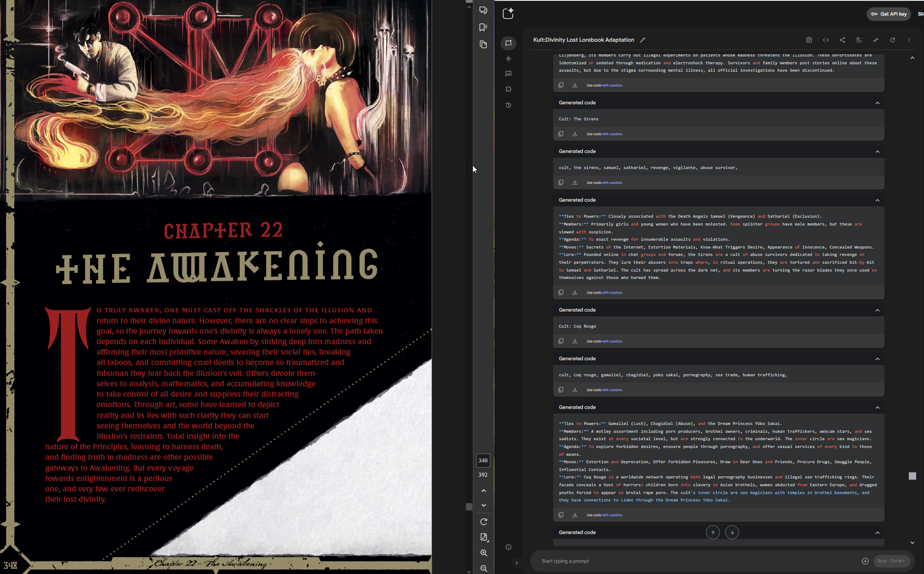Click the info icon in AI Studio sidebar

508,547
